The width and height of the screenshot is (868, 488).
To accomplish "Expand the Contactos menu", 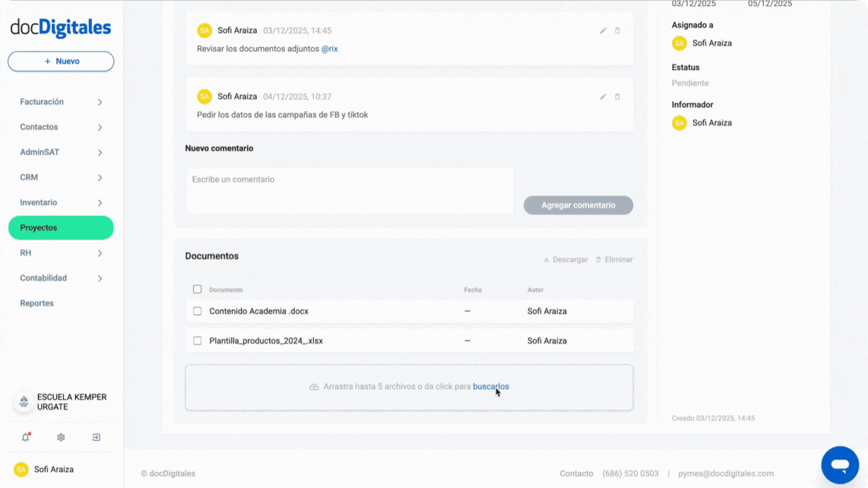I will click(x=61, y=126).
